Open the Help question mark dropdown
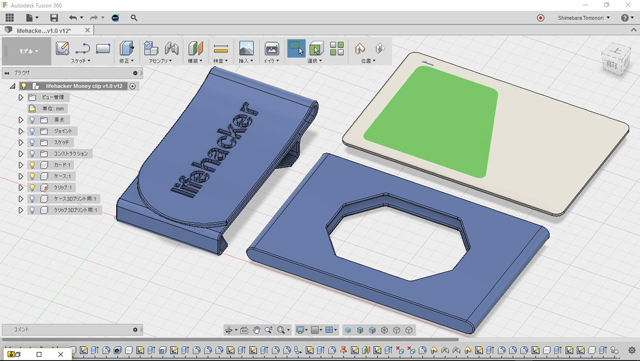This screenshot has width=640, height=361. tap(627, 18)
